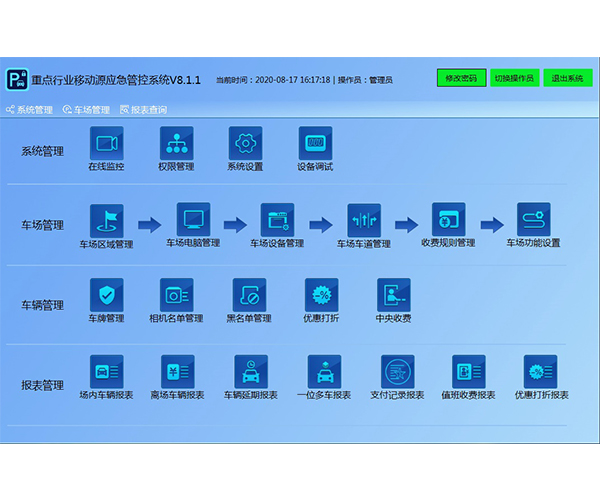600x500 pixels.
Task: Open 收费规则管理 icon
Action: (x=449, y=219)
